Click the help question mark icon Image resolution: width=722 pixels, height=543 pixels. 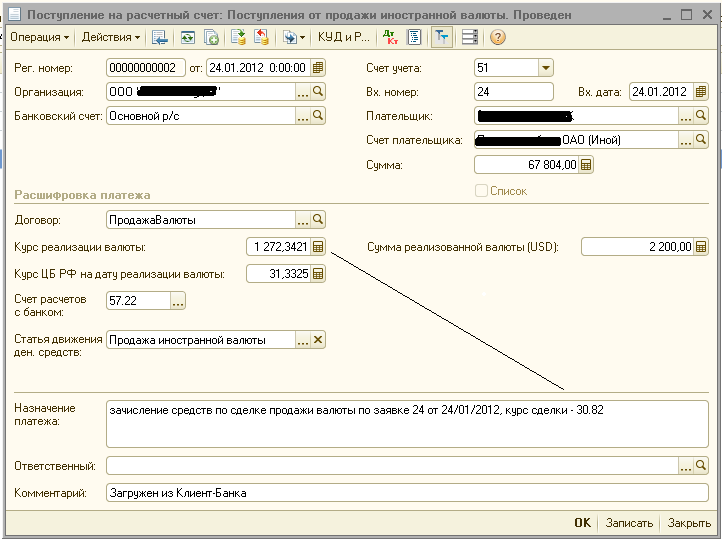point(497,37)
